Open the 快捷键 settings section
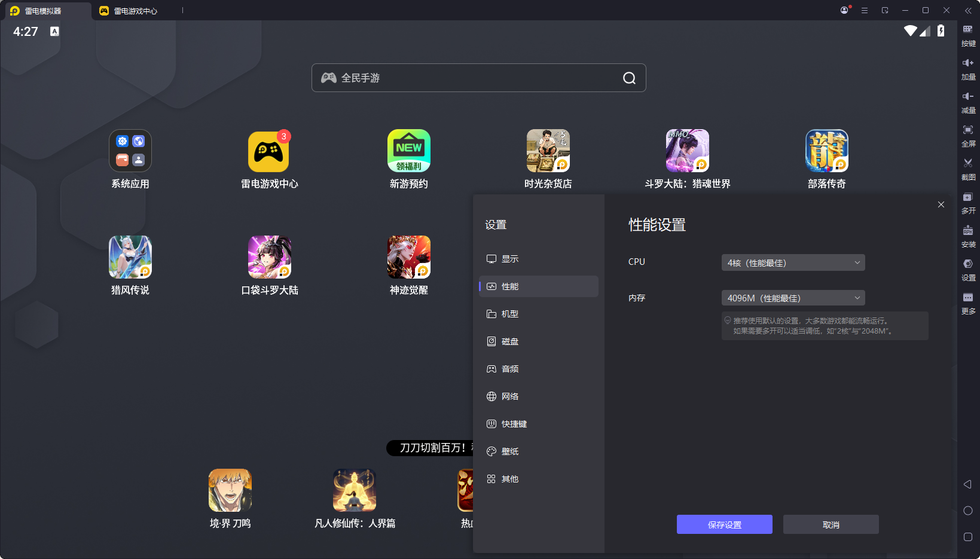Image resolution: width=980 pixels, height=559 pixels. click(x=539, y=424)
